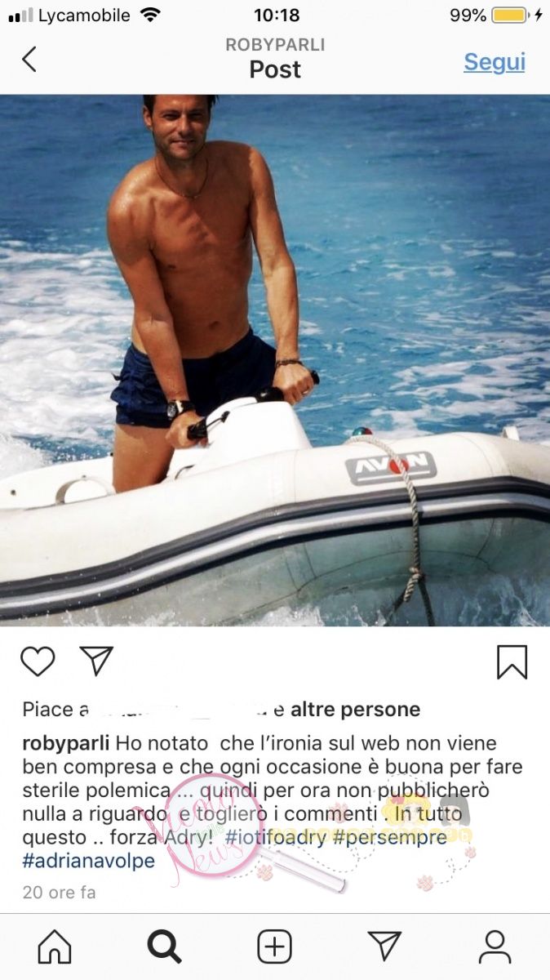Share the post via paper plane icon
The width and height of the screenshot is (550, 980).
point(96,661)
